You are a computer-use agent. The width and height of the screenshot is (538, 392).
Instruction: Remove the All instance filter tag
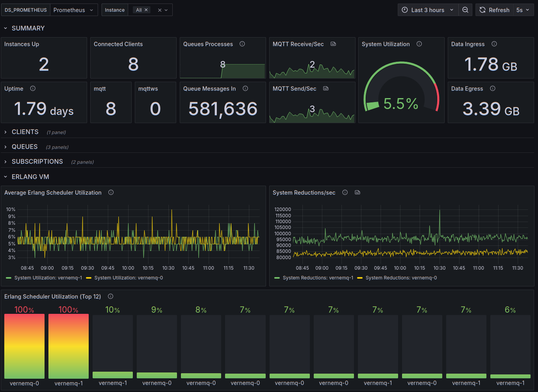146,10
